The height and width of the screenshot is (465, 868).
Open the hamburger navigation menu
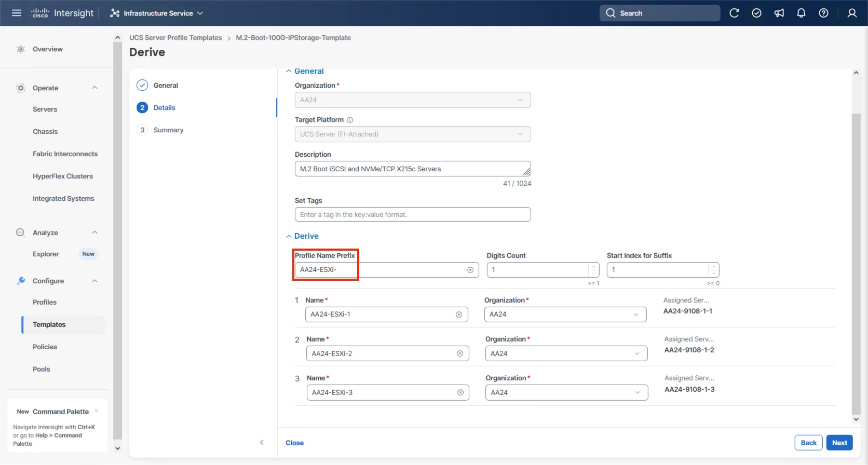click(x=17, y=13)
